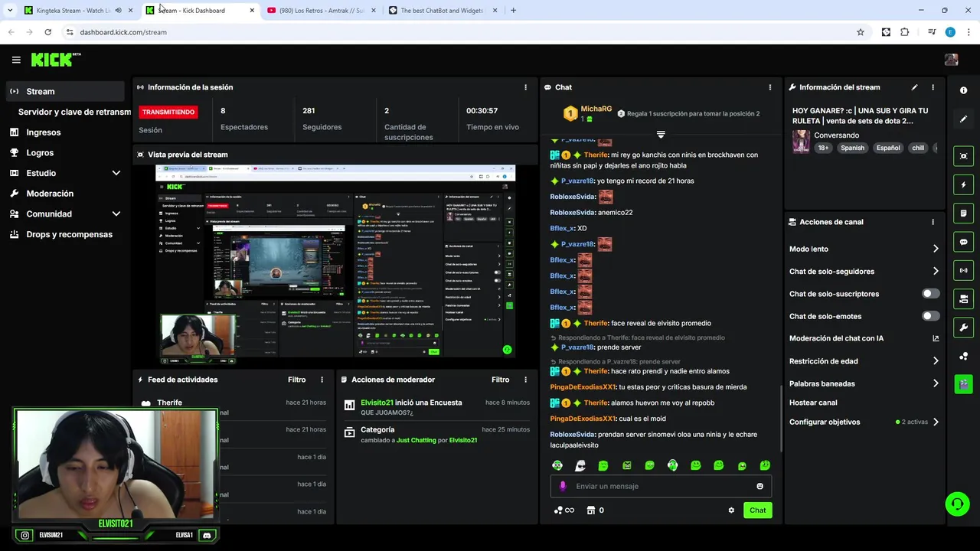Expand Restricción de edad settings
The image size is (980, 551).
[x=936, y=361]
